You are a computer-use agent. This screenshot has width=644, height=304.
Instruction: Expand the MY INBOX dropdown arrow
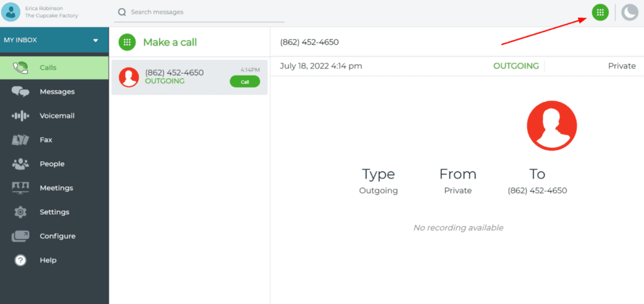[96, 40]
